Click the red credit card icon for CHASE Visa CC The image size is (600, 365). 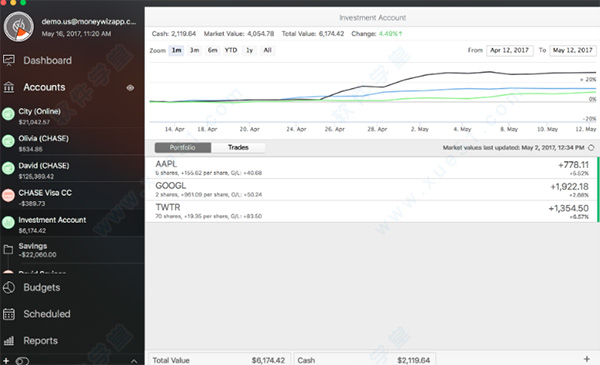click(8, 196)
